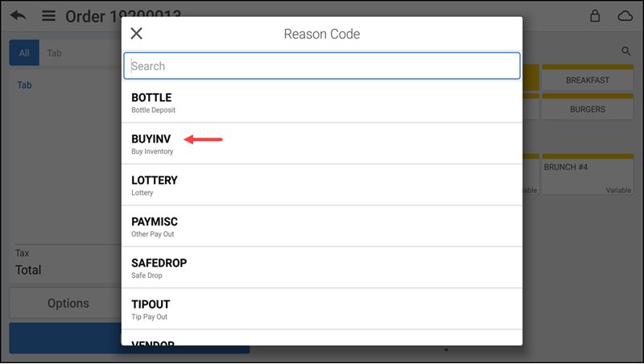Switch to the All tab
Screen dimensions: 644x364
pos(24,52)
